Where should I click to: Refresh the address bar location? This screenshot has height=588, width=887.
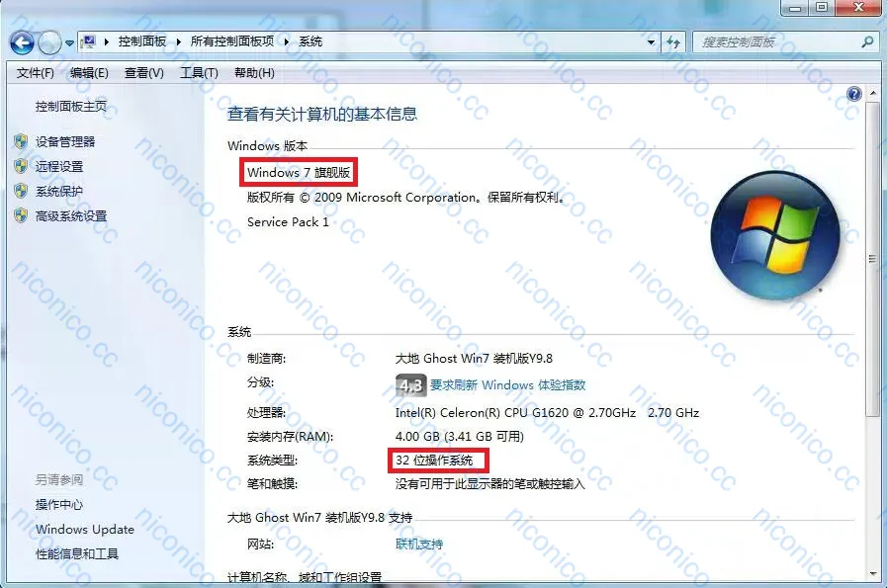point(673,42)
